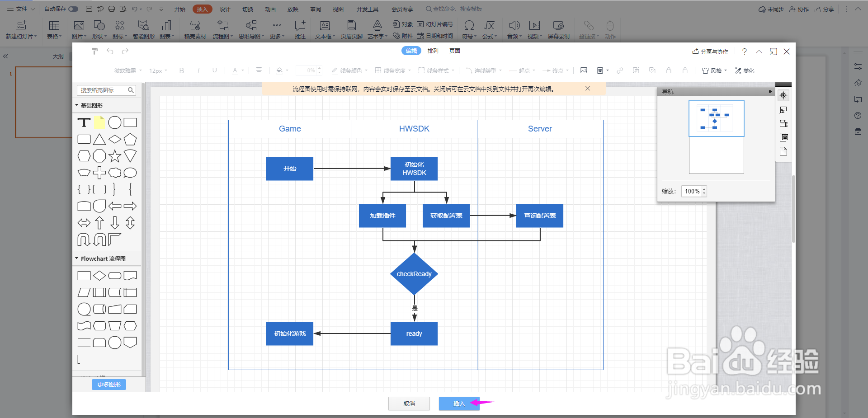Open the line width (线条宽度) dropdown
Viewport: 868px width, 418px height.
pyautogui.click(x=393, y=70)
